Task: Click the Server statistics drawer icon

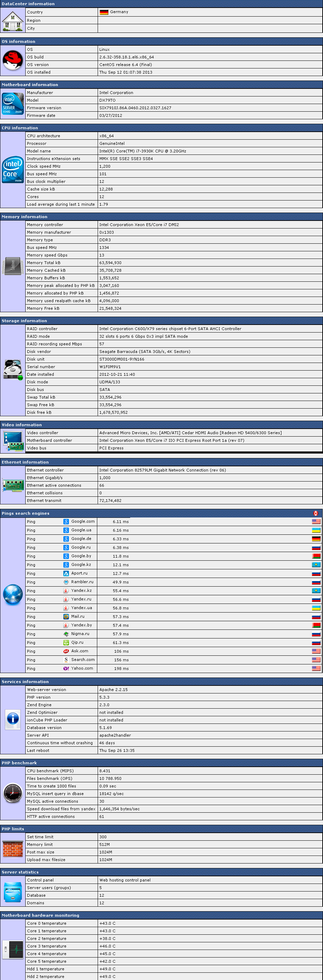Action: point(13,892)
